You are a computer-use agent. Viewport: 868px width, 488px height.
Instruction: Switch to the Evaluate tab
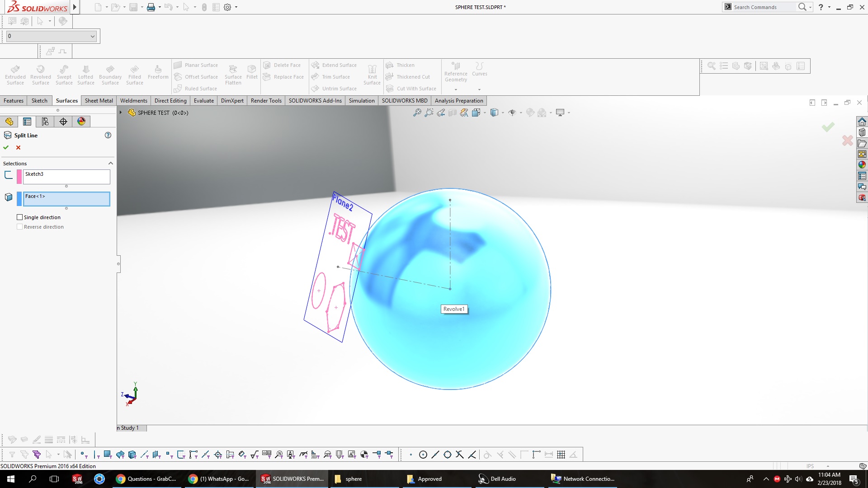click(203, 101)
